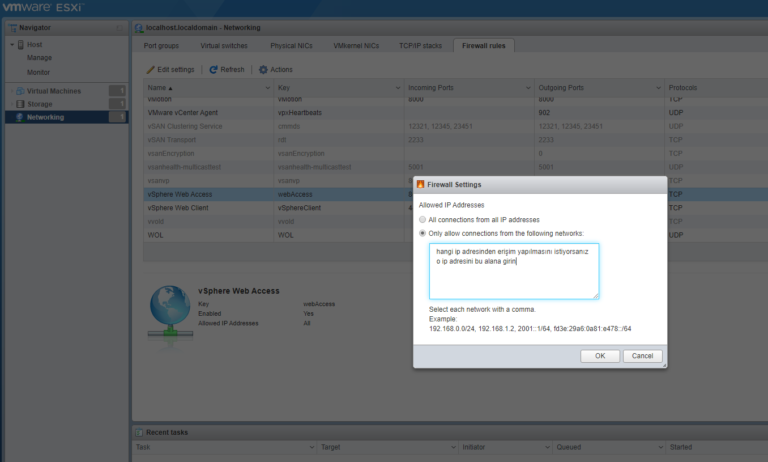Click the Edit settings pencil icon
The image size is (768, 462).
(150, 70)
